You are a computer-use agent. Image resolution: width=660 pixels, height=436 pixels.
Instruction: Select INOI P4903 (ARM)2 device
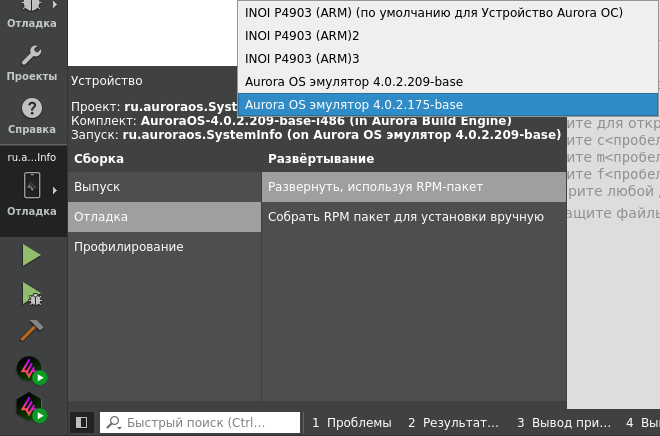click(x=447, y=36)
